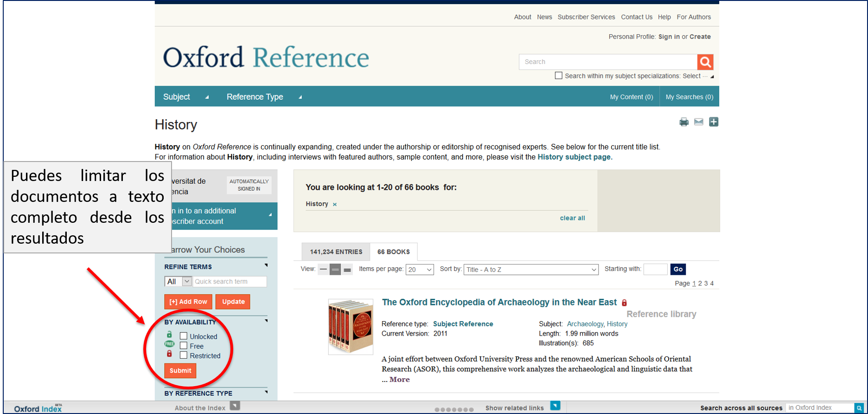Select the 66 Books tab

[394, 252]
